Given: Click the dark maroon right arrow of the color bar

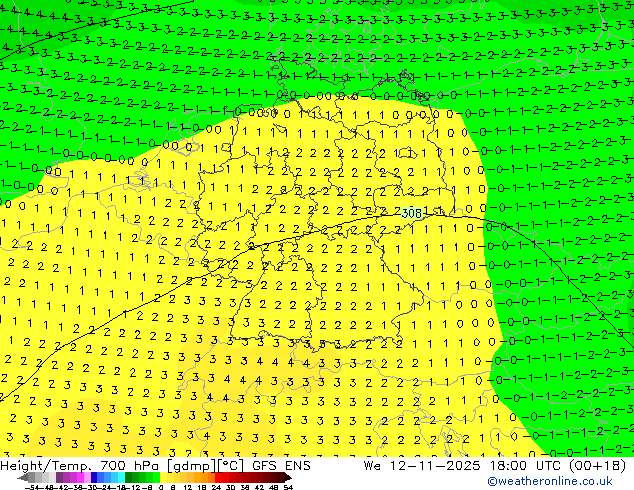Looking at the screenshot, I should pos(287,477).
